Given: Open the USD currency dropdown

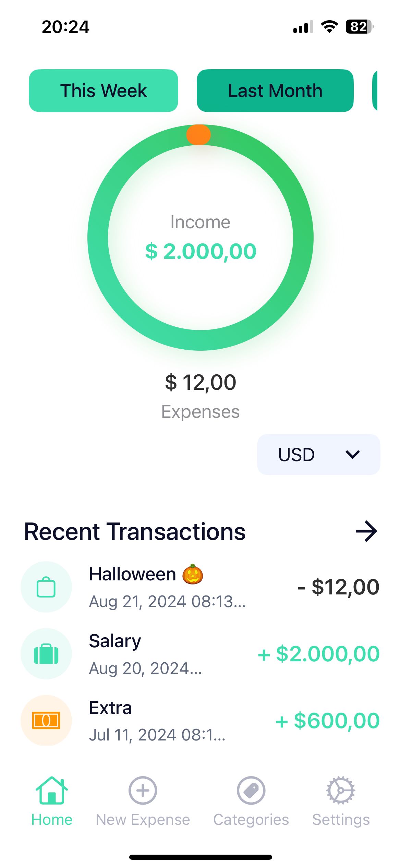Looking at the screenshot, I should coord(297,455).
